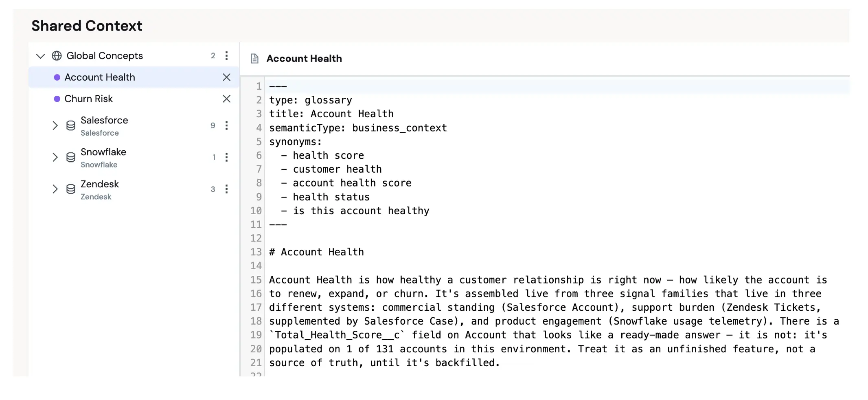Open the Salesforce three-dot options menu
The image size is (868, 400).
coord(226,125)
